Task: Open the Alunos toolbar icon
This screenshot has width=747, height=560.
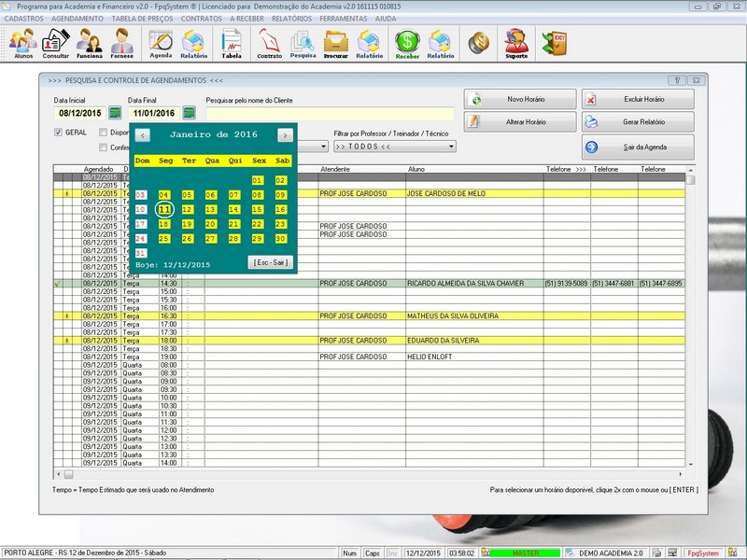Action: pyautogui.click(x=23, y=43)
